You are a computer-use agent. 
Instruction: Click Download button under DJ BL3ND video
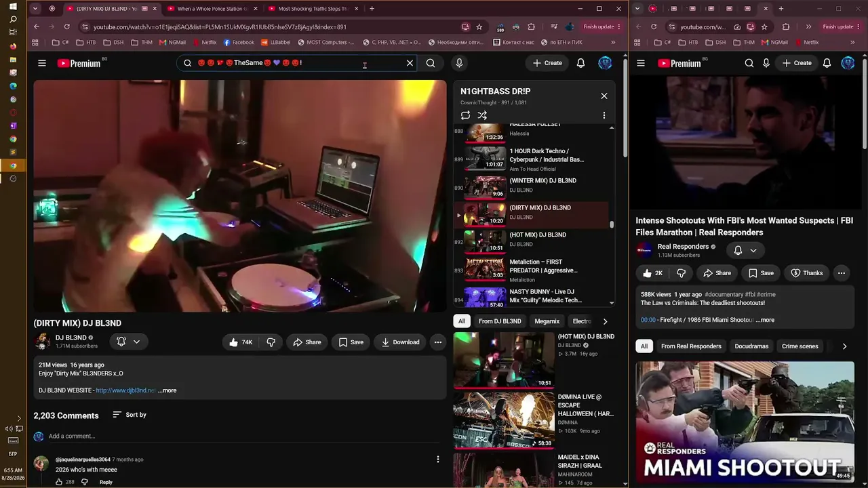click(400, 342)
